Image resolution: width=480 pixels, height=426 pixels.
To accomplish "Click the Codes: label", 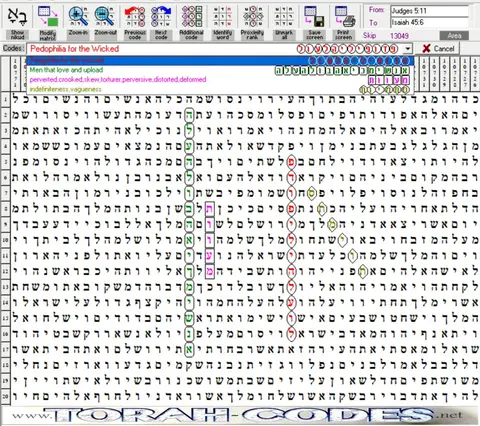I will [x=14, y=49].
